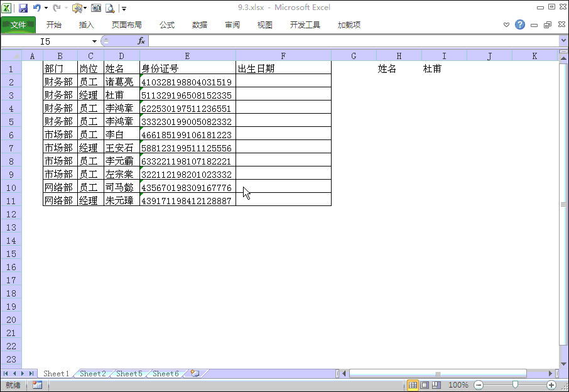Select Page Layout view icon
This screenshot has height=392, width=569.
pos(425,385)
